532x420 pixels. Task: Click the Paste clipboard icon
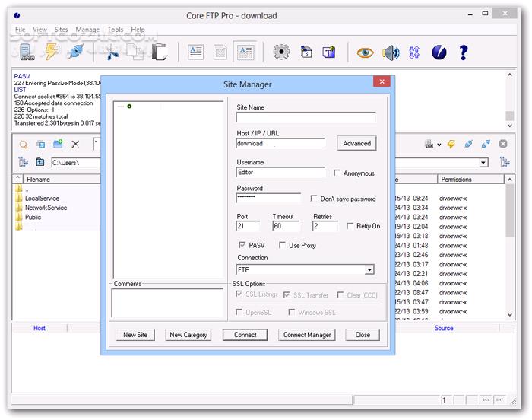[160, 52]
